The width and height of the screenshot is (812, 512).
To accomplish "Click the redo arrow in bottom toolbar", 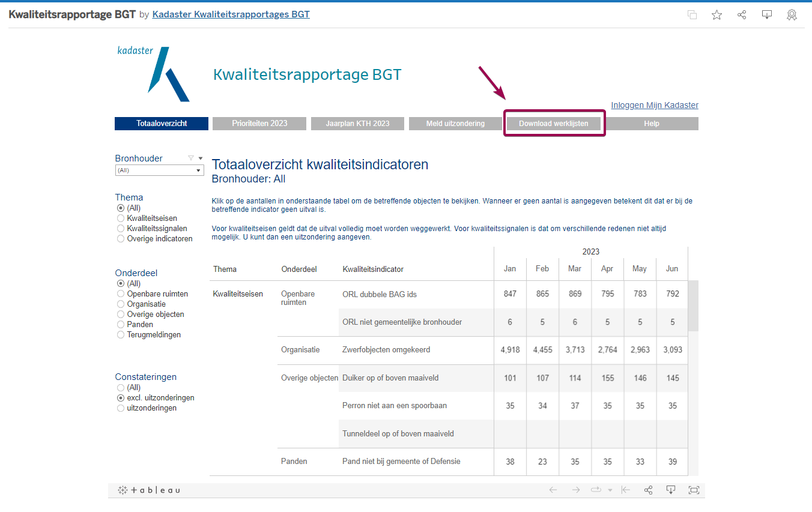I will pos(576,490).
